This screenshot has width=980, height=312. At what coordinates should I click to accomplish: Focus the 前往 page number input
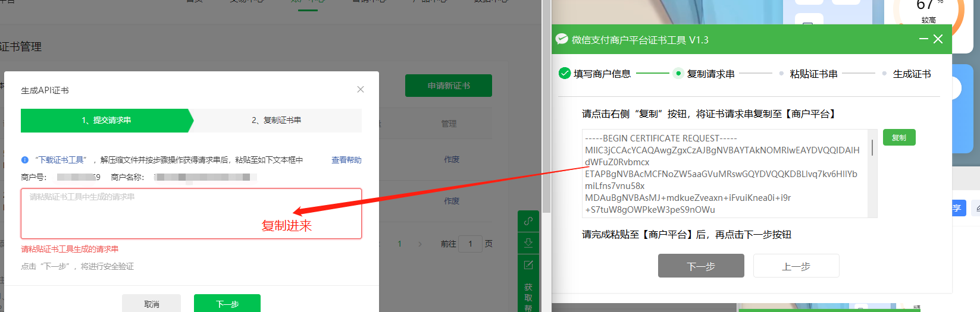click(x=470, y=244)
